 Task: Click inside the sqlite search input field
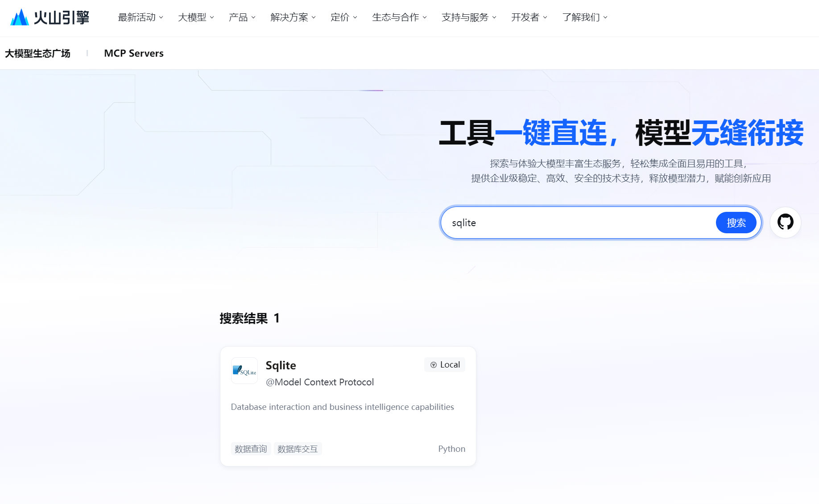tap(535, 222)
